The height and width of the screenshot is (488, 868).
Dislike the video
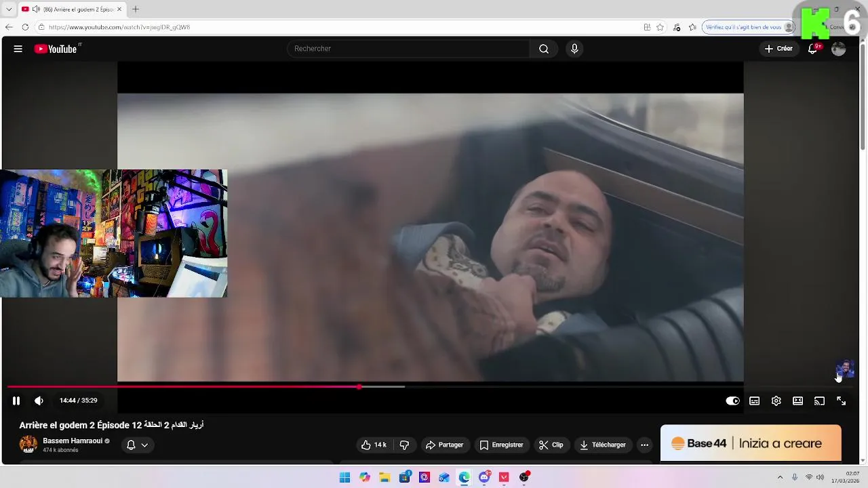(x=405, y=445)
